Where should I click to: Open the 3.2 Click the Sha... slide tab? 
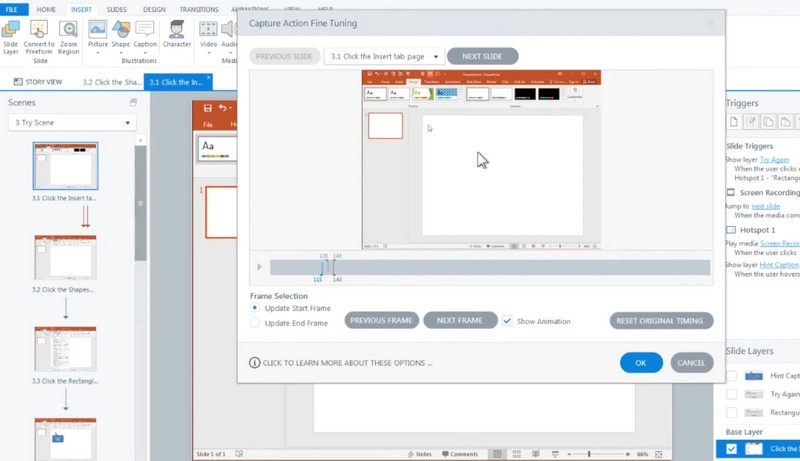112,82
